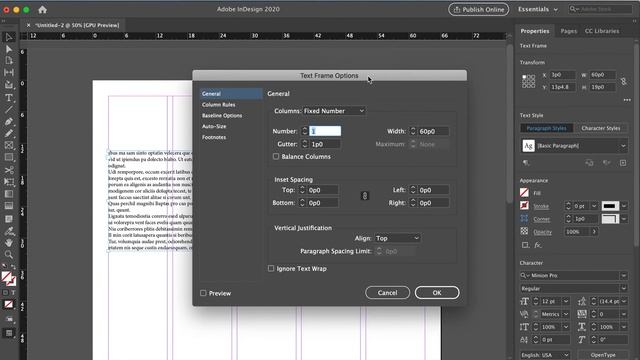Viewport: 640px width, 360px height.
Task: Select Auto-Size in the sidebar list
Action: click(x=214, y=127)
